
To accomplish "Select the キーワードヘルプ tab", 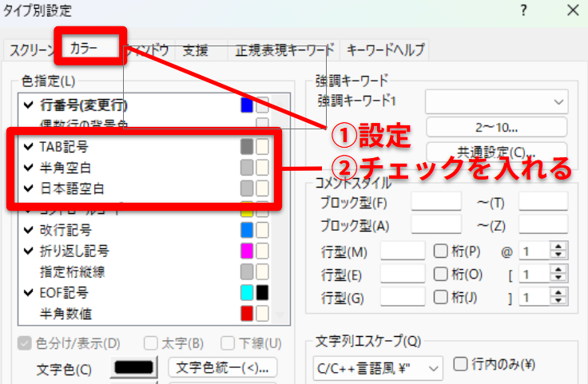I will pos(385,49).
